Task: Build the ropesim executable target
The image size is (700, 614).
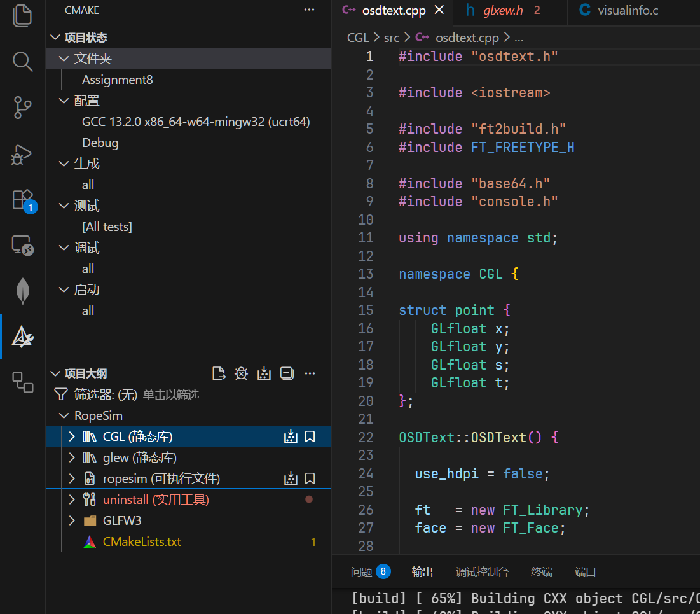Action: (291, 478)
